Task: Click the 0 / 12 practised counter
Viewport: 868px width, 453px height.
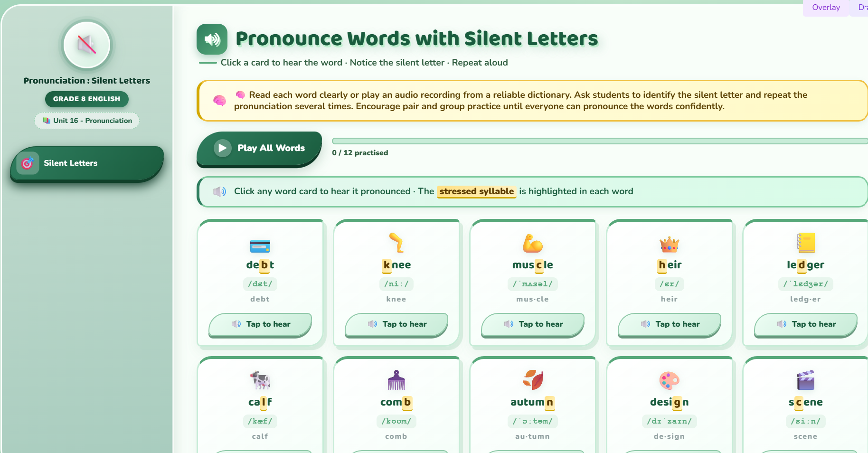Action: [x=360, y=153]
